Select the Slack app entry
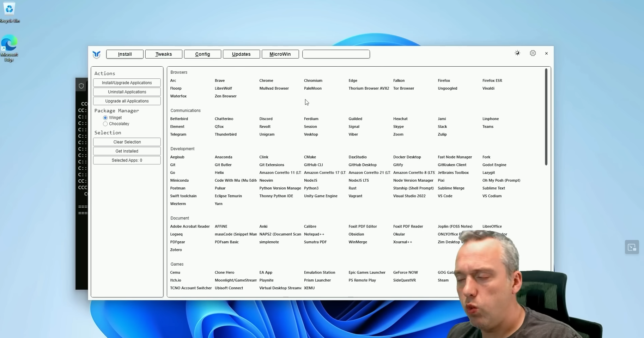The height and width of the screenshot is (338, 644). coord(442,127)
